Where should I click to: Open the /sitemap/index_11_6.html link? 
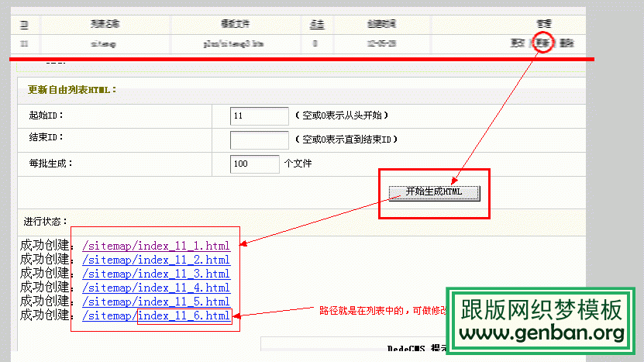pos(156,315)
